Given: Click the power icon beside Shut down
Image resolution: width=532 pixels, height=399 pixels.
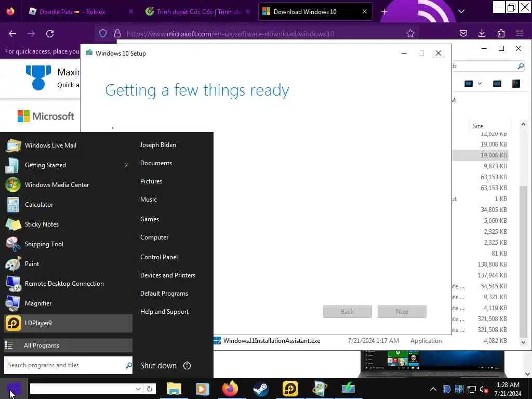Looking at the screenshot, I should point(187,365).
